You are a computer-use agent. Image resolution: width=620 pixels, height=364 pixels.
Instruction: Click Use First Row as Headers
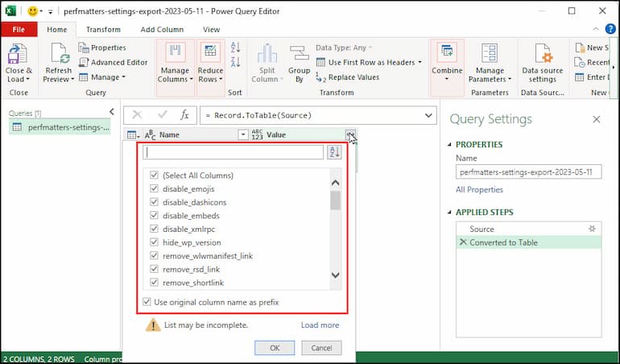point(369,63)
